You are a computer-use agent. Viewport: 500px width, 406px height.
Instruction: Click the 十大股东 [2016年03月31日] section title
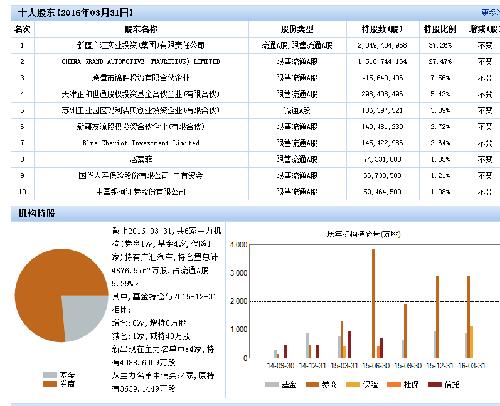click(x=75, y=13)
